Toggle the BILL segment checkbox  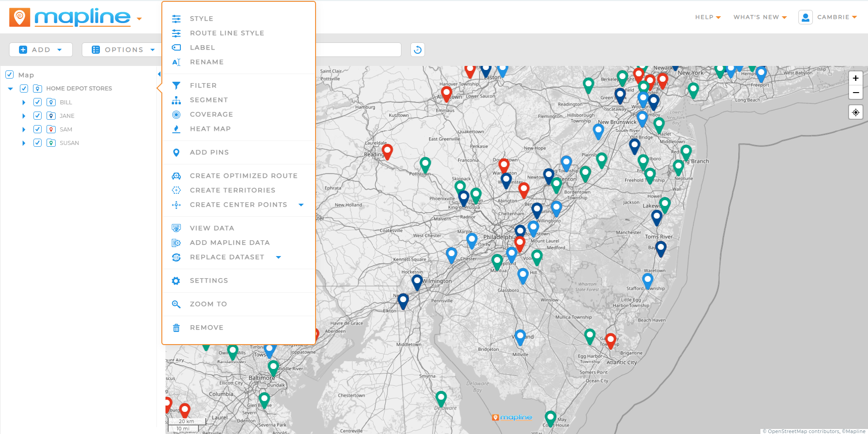tap(38, 102)
